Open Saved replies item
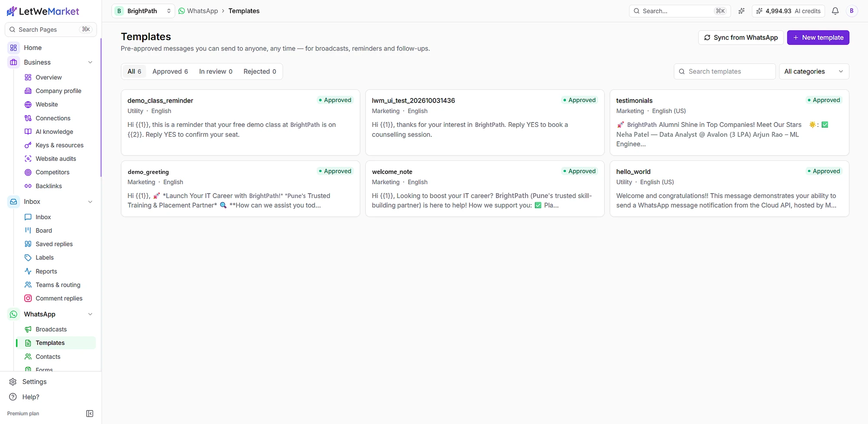868x424 pixels. tap(54, 244)
